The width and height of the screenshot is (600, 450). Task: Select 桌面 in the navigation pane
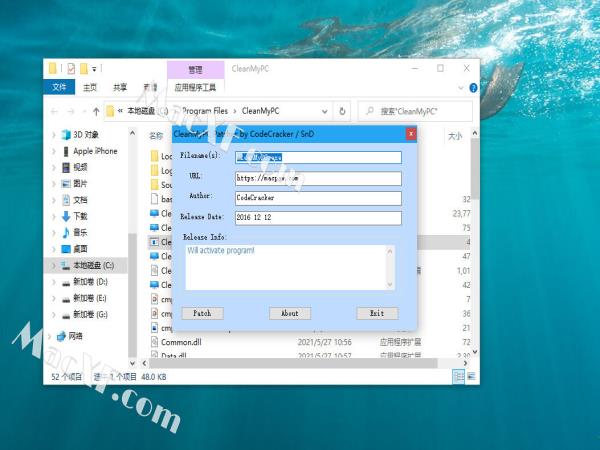[x=80, y=249]
